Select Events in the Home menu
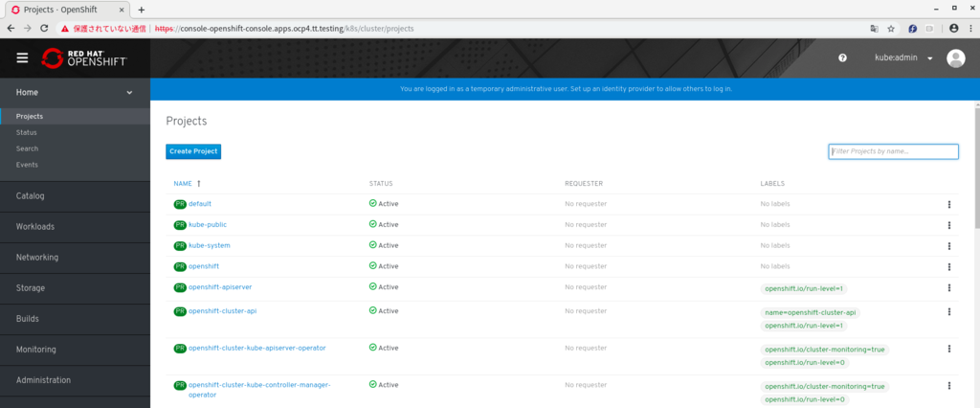This screenshot has height=408, width=980. pyautogui.click(x=27, y=165)
